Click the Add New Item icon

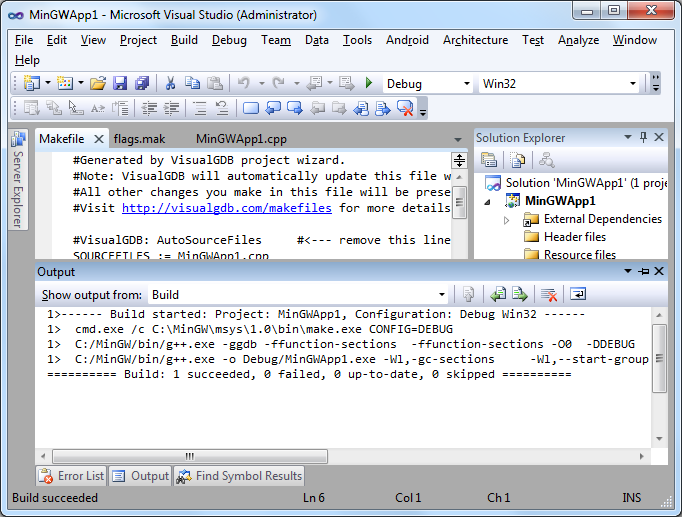click(x=65, y=83)
